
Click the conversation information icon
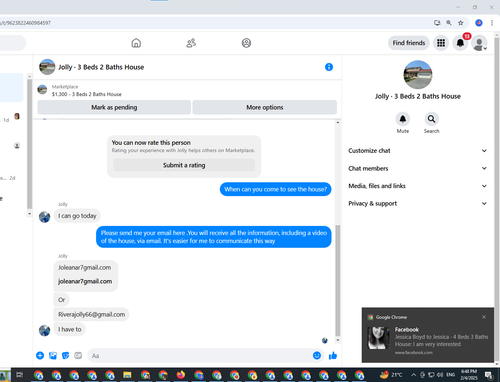click(x=329, y=67)
